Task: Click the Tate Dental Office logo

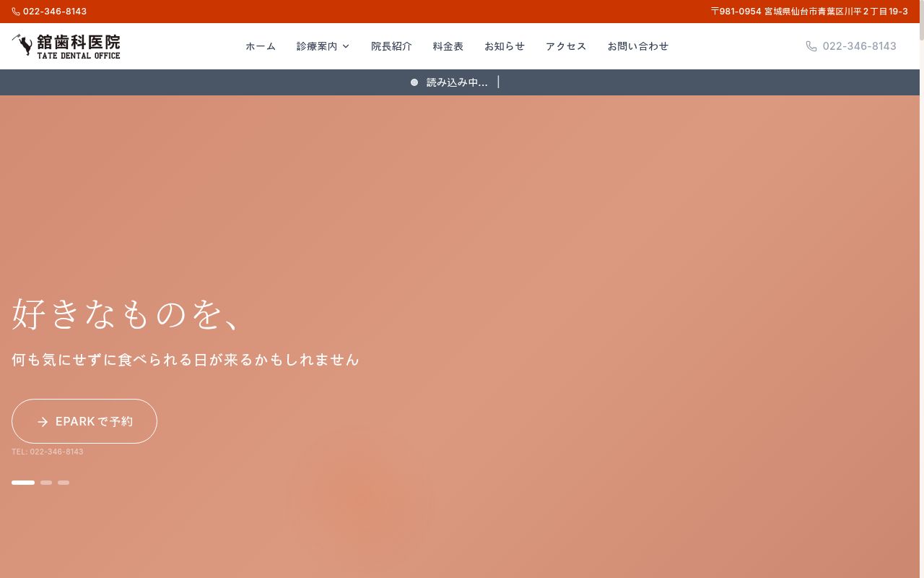Action: click(66, 46)
